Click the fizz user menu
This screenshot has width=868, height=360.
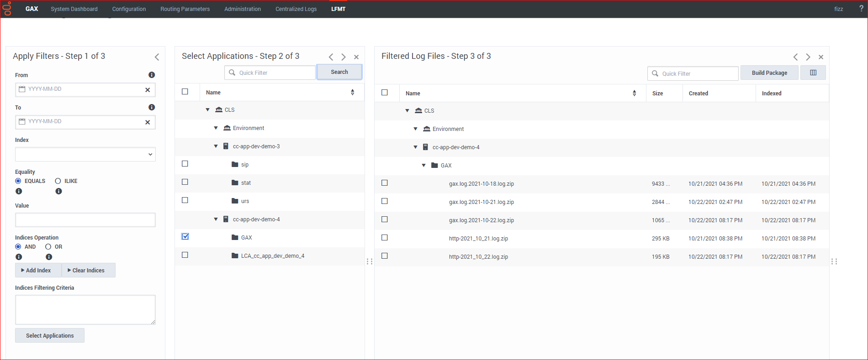[x=839, y=9]
